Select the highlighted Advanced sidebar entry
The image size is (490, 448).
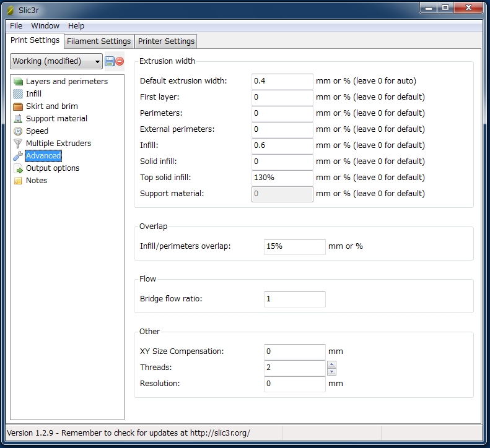(x=43, y=156)
